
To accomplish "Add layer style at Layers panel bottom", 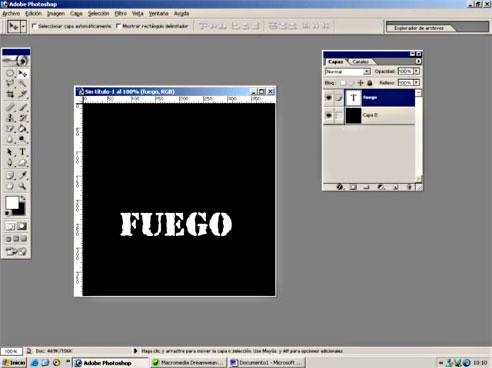I will point(339,187).
